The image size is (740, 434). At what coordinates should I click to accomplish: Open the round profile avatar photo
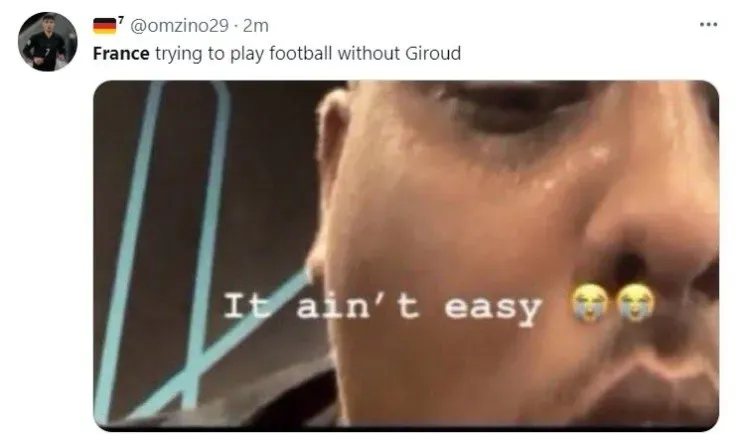point(47,42)
